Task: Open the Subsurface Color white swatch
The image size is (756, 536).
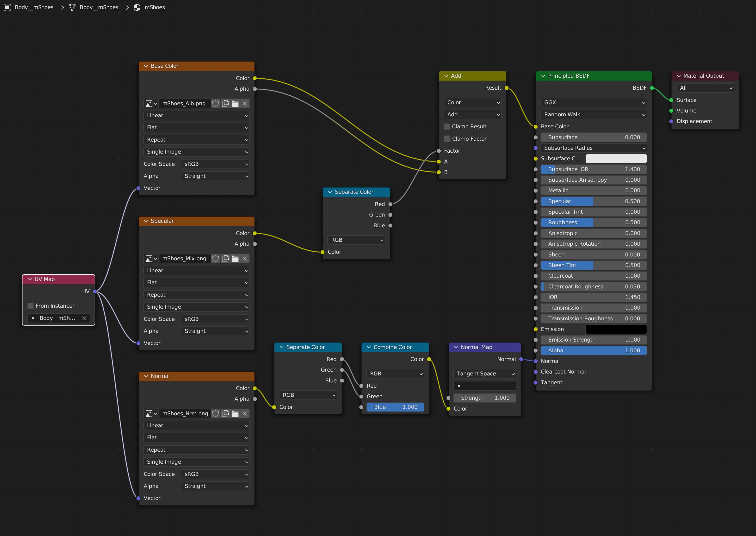Action: pos(616,159)
